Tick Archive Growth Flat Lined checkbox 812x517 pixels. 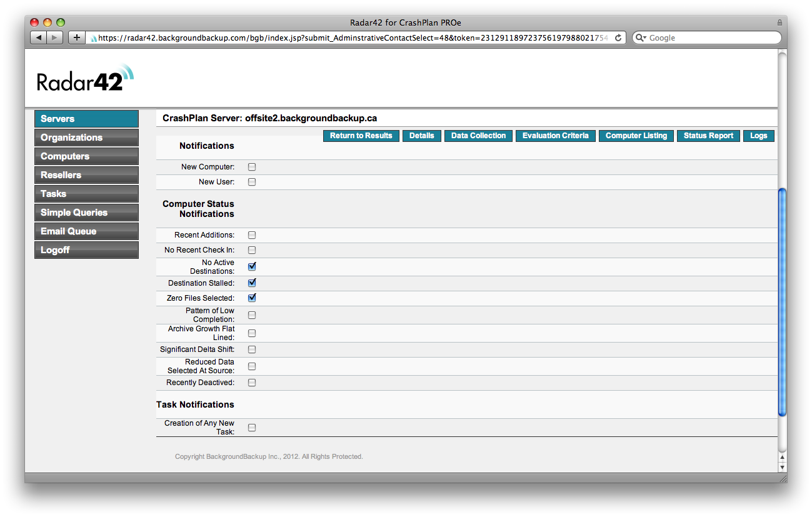tap(252, 333)
